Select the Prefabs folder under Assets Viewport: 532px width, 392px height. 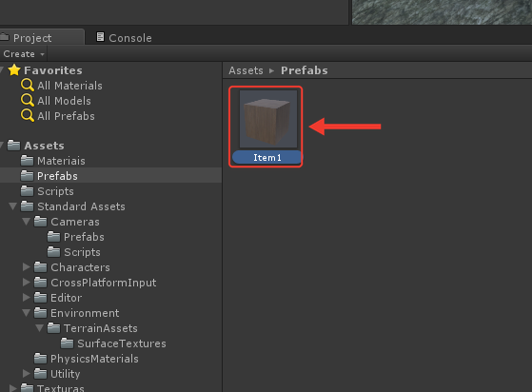(x=57, y=176)
